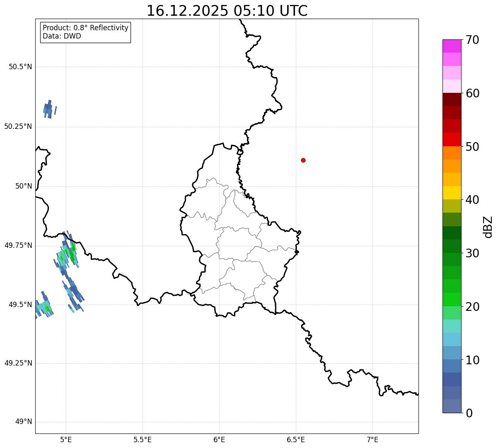This screenshot has width=498, height=448.
Task: Click the bright green colorbar segment above 20
Action: pyautogui.click(x=452, y=300)
